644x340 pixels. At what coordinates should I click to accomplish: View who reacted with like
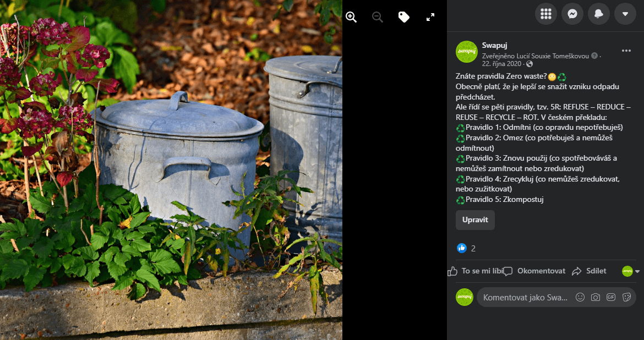coord(466,248)
